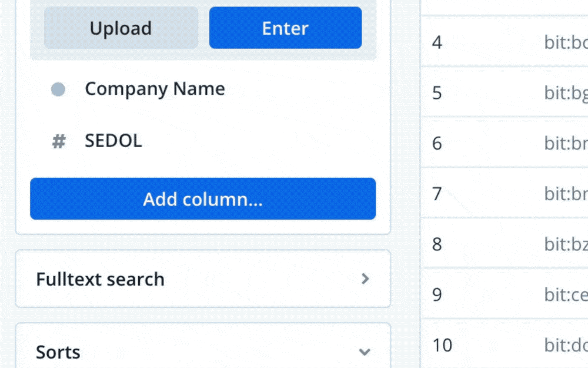Click the bit: cell in row 8
The width and height of the screenshot is (588, 368).
tap(565, 244)
